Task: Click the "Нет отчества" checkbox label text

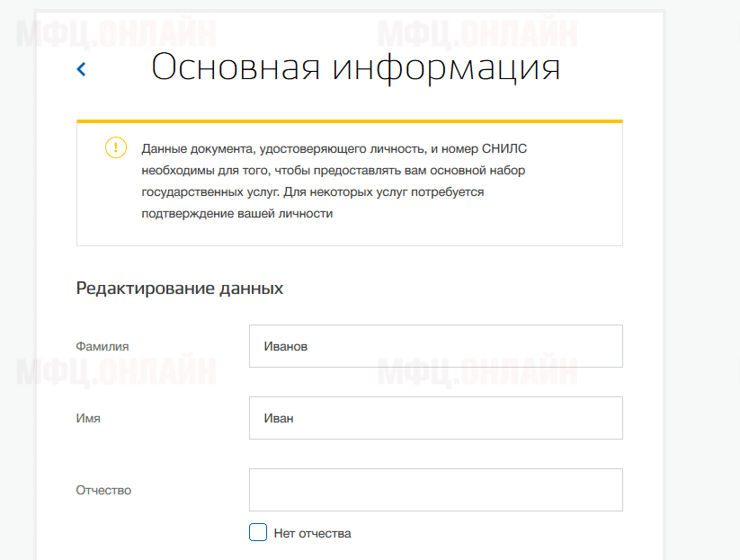Action: pos(312,533)
